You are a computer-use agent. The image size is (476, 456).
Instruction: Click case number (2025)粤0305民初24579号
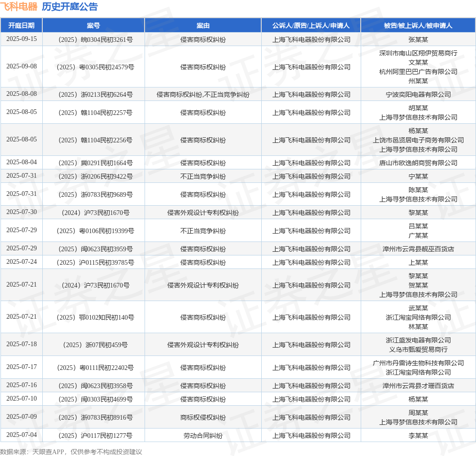pos(95,67)
